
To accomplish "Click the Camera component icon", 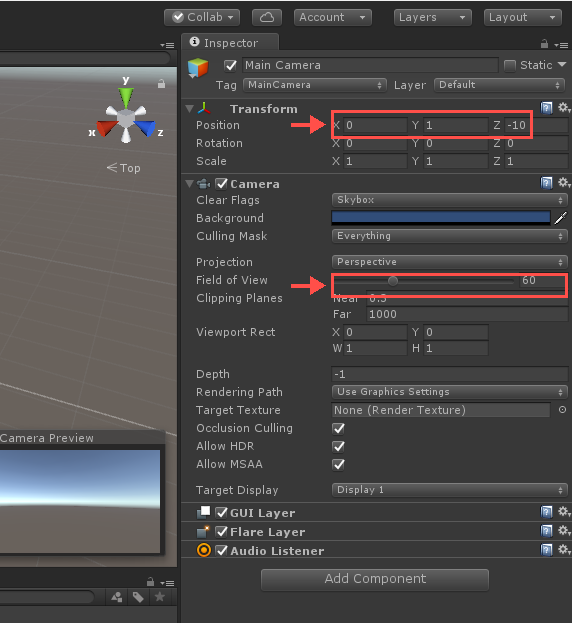I will [204, 184].
